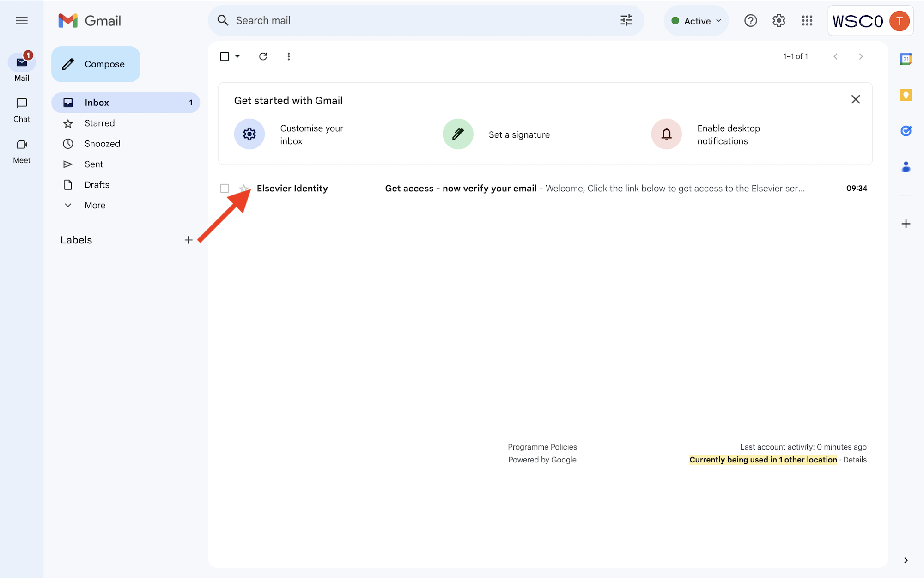This screenshot has width=924, height=578.
Task: Open Google Calendar side panel icon
Action: tap(906, 59)
